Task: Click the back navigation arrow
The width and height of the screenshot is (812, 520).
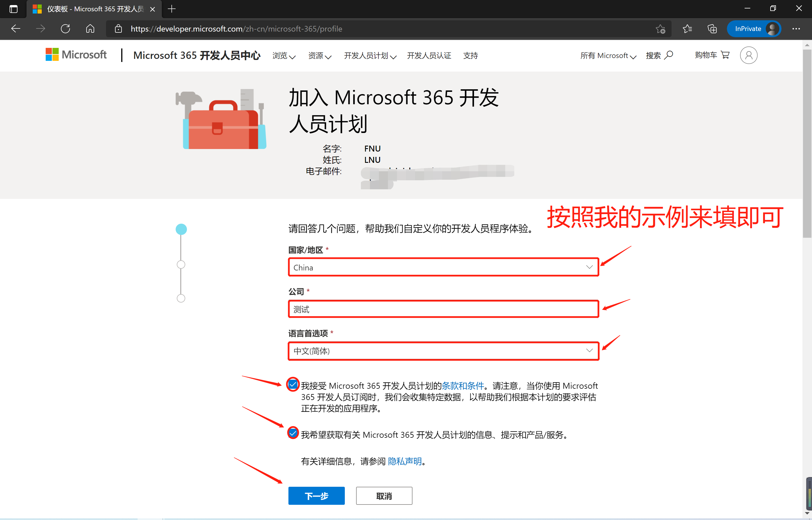Action: point(16,29)
